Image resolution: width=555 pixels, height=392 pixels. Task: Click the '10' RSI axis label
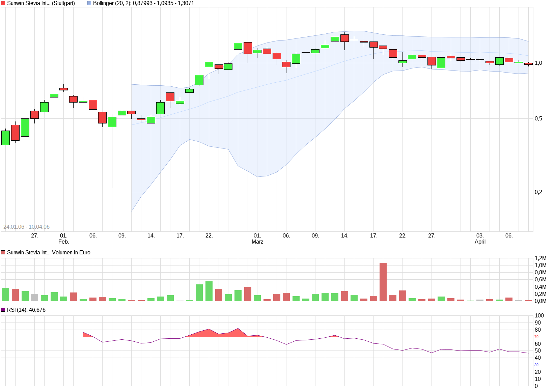pos(538,379)
